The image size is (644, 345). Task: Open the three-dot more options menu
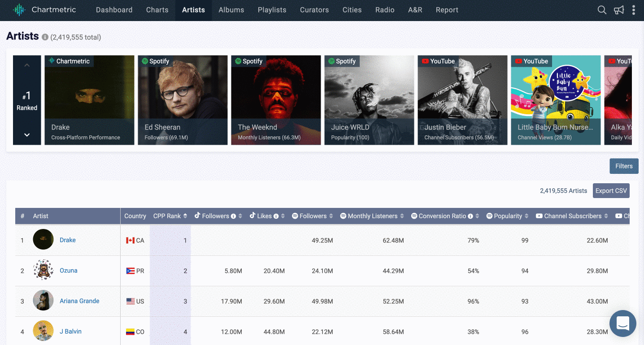[x=634, y=10]
